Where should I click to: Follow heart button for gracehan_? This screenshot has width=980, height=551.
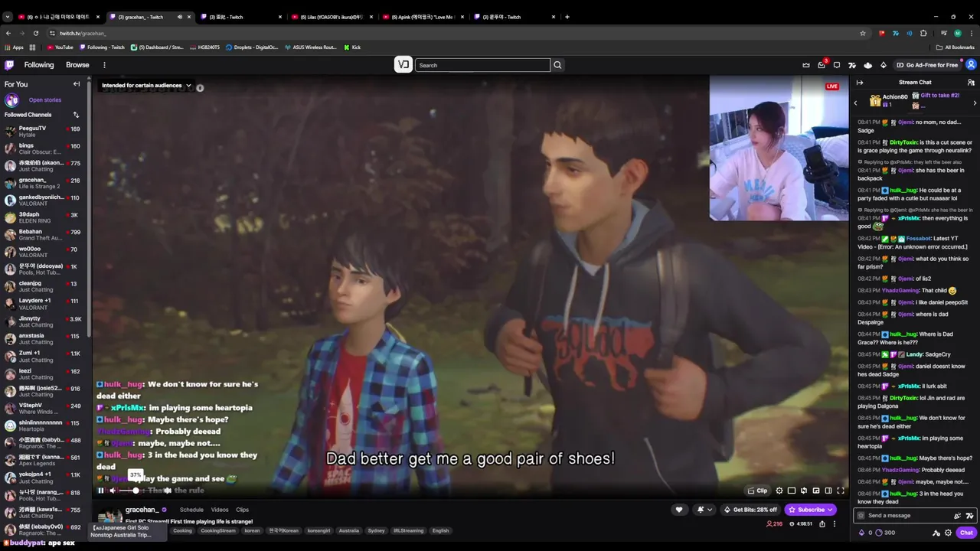[x=678, y=510]
